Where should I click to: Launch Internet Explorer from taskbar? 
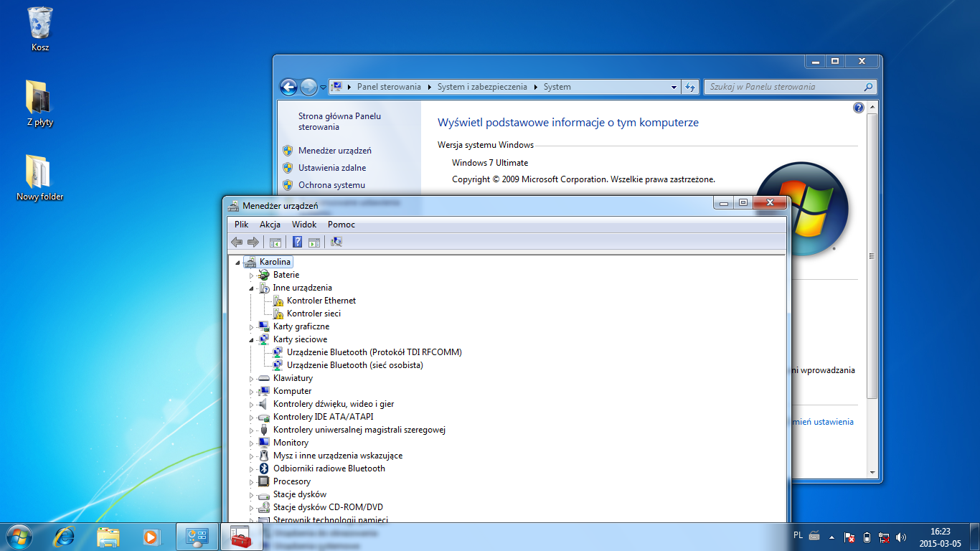(65, 537)
